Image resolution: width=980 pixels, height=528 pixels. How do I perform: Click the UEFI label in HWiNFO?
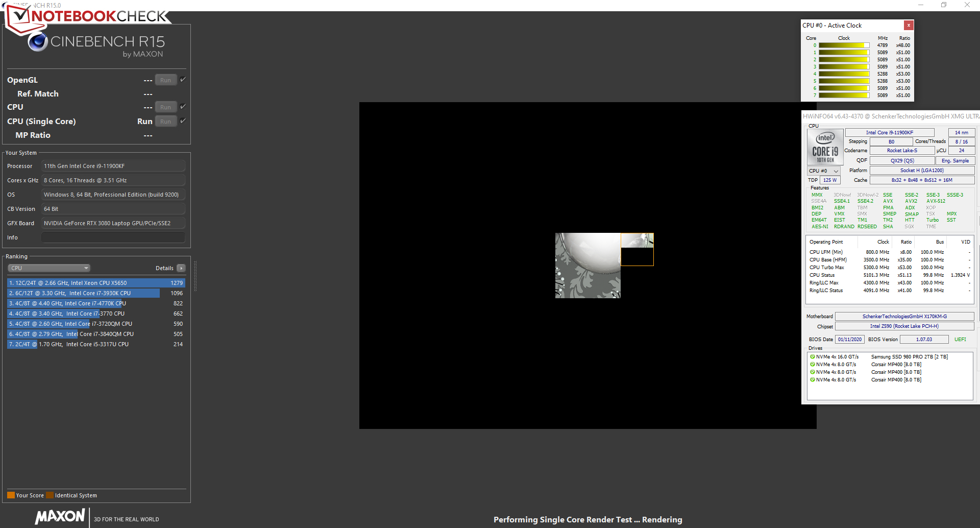click(960, 340)
